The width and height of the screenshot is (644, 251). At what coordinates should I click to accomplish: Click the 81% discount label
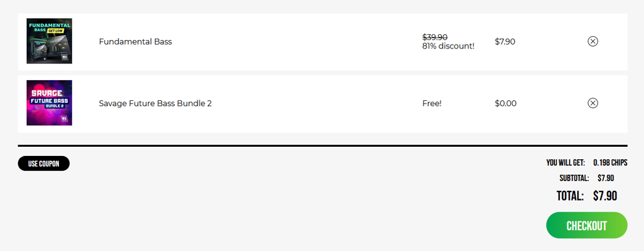pos(448,46)
